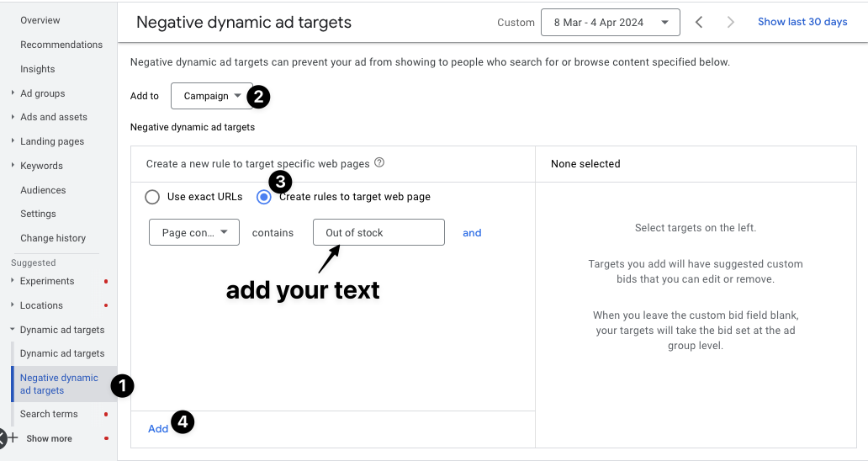Collapse the Dynamic ad targets section
Viewport: 868px width, 461px height.
13,330
